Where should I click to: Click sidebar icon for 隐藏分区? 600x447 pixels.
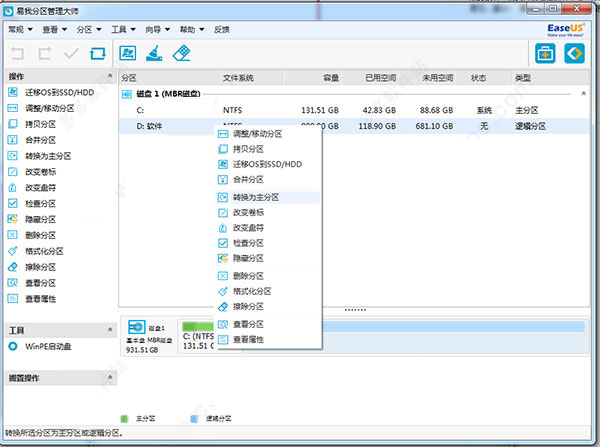pos(13,219)
